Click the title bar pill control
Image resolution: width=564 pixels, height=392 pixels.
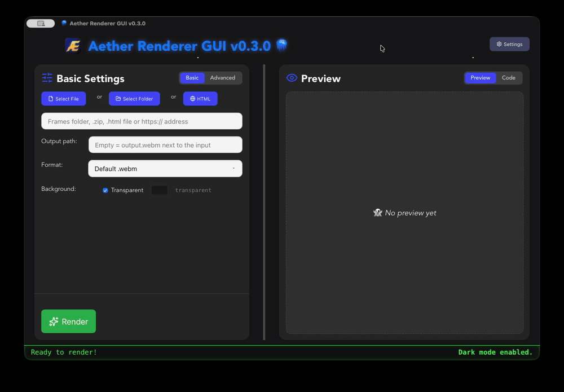pos(41,23)
